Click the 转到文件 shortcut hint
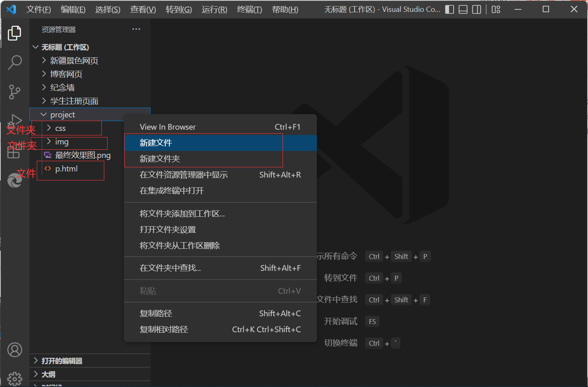The image size is (588, 387). point(341,278)
